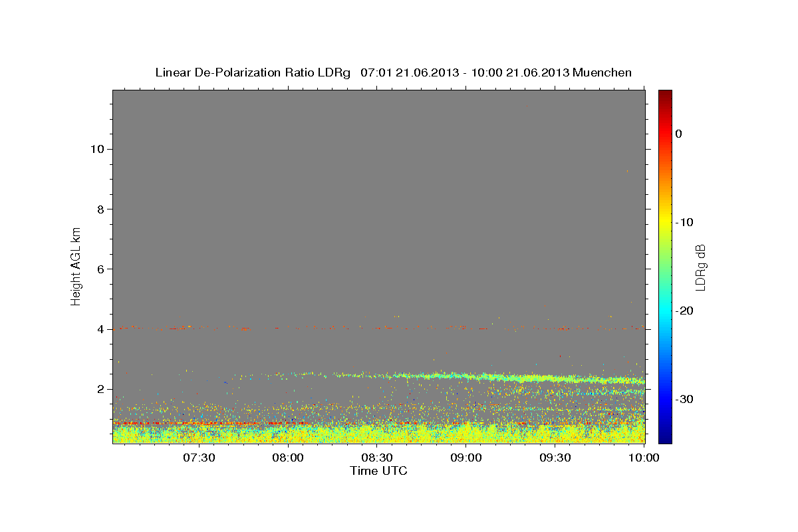Click the height tick label 2
The image size is (798, 532).
99,389
